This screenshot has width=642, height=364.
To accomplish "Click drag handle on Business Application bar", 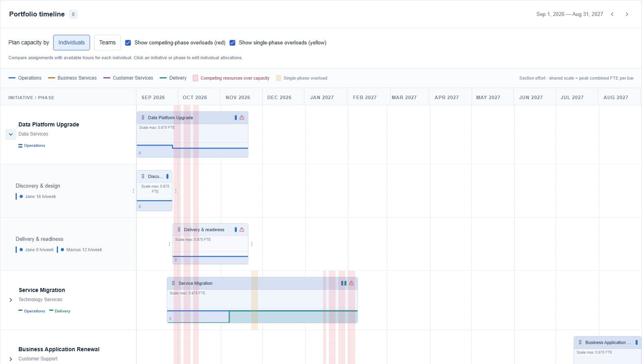I will [580, 342].
